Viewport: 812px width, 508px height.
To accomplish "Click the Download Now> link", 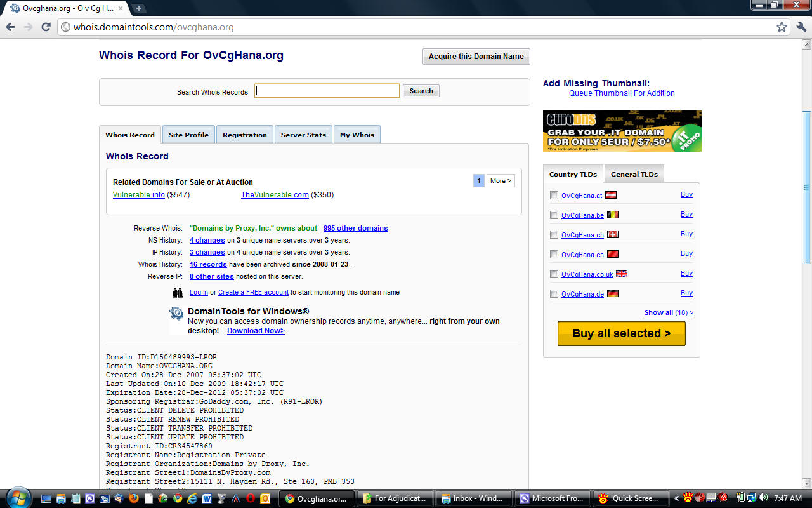I will (256, 331).
